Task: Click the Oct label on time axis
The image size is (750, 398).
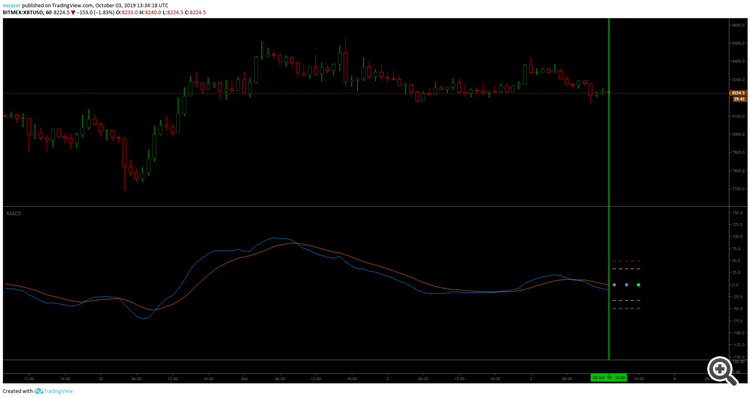Action: coord(244,379)
